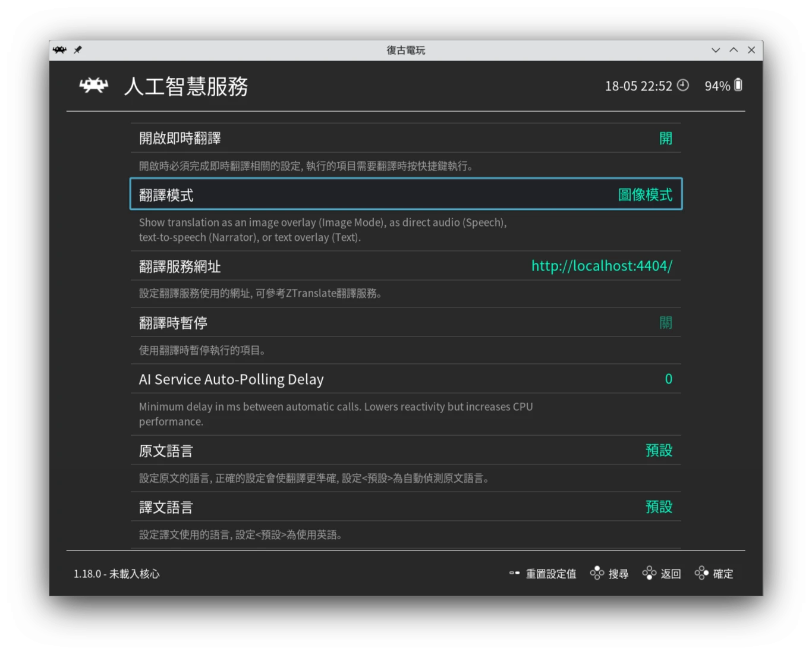Adjust the Auto-Polling Delay value 0
812x654 pixels.
click(668, 379)
